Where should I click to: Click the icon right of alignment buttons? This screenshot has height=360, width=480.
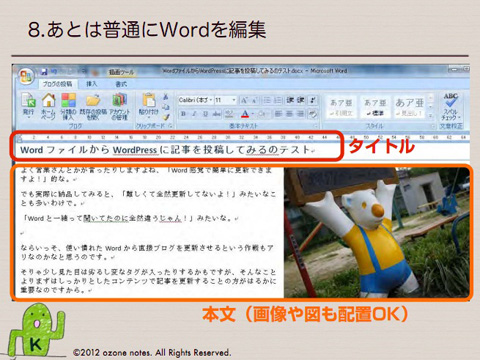tap(313, 114)
